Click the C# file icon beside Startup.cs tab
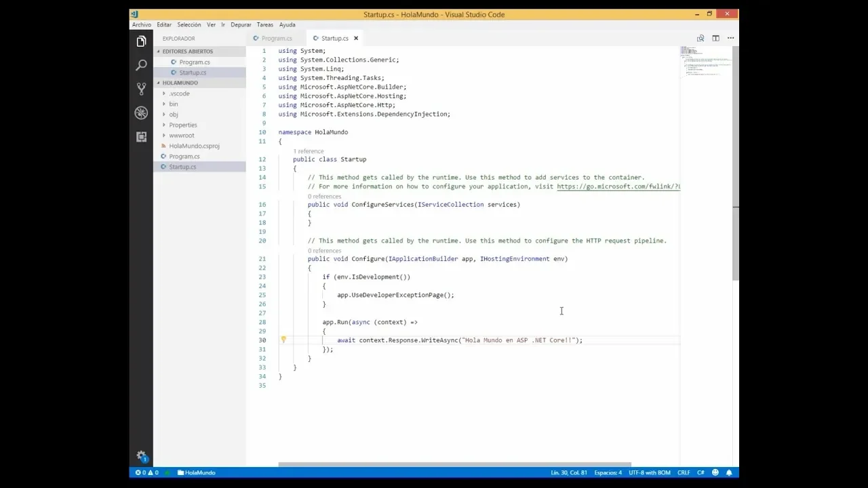Image resolution: width=868 pixels, height=488 pixels. point(316,38)
